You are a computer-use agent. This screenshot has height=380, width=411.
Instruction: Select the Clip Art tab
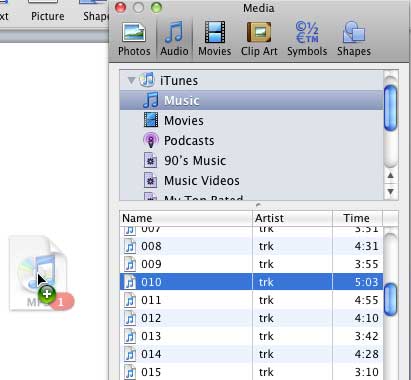(x=259, y=38)
